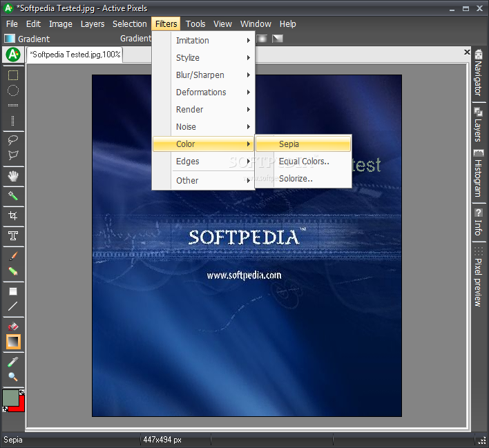The height and width of the screenshot is (448, 489).
Task: Select the Hand pan tool
Action: [13, 177]
